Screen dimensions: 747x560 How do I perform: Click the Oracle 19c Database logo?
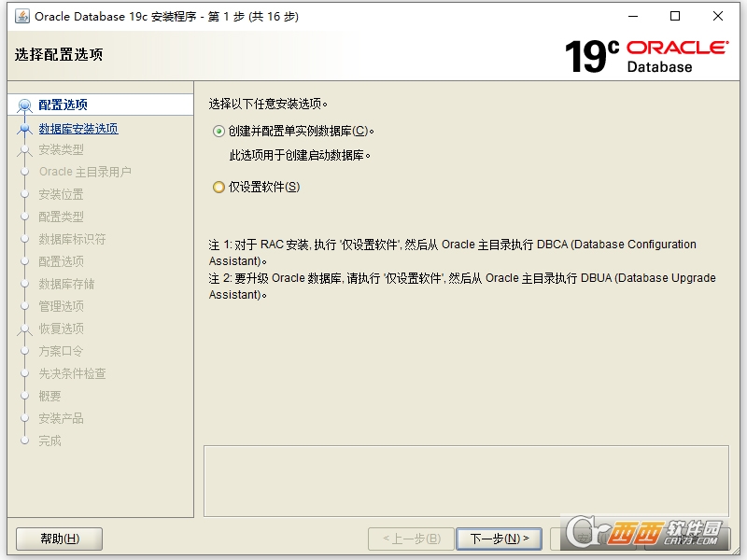(x=646, y=57)
